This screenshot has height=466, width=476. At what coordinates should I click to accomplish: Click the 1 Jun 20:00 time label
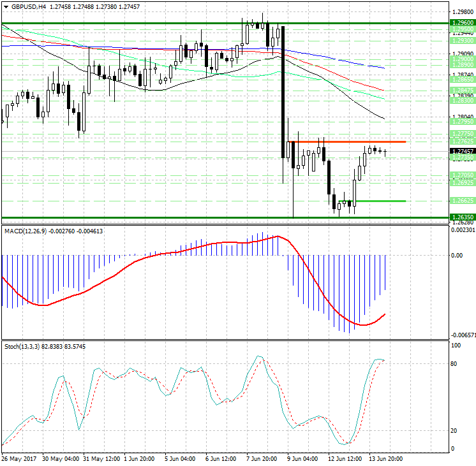(139, 458)
